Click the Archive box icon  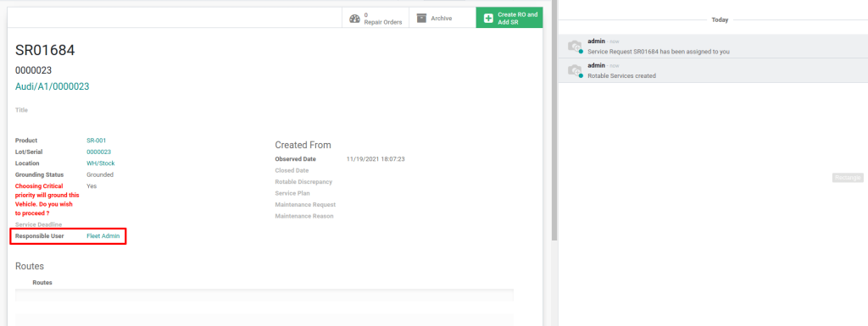tap(422, 19)
